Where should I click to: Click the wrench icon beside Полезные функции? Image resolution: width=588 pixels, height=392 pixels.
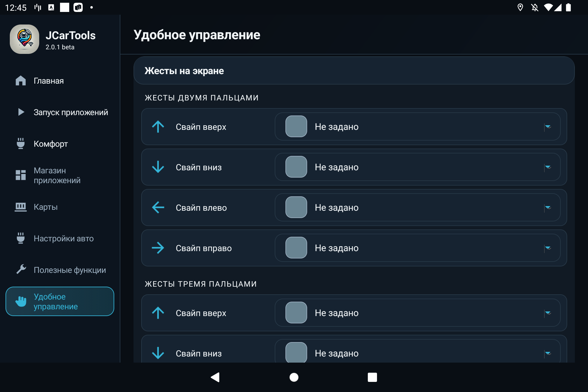21,269
